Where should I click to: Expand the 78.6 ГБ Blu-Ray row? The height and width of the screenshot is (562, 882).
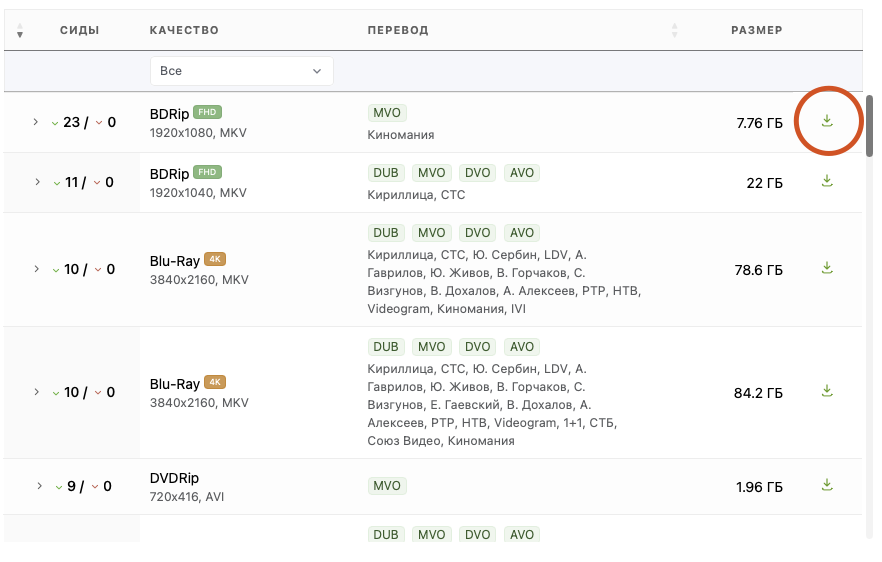tap(37, 269)
